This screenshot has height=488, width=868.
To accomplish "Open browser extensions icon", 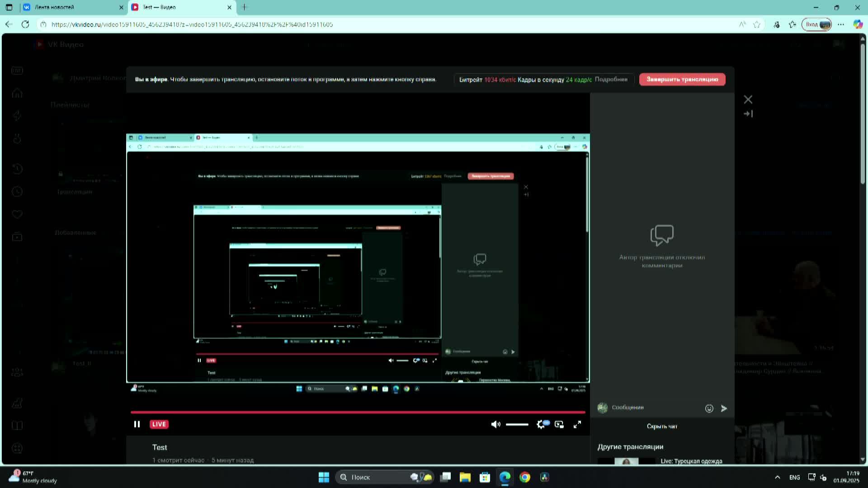I will (776, 24).
